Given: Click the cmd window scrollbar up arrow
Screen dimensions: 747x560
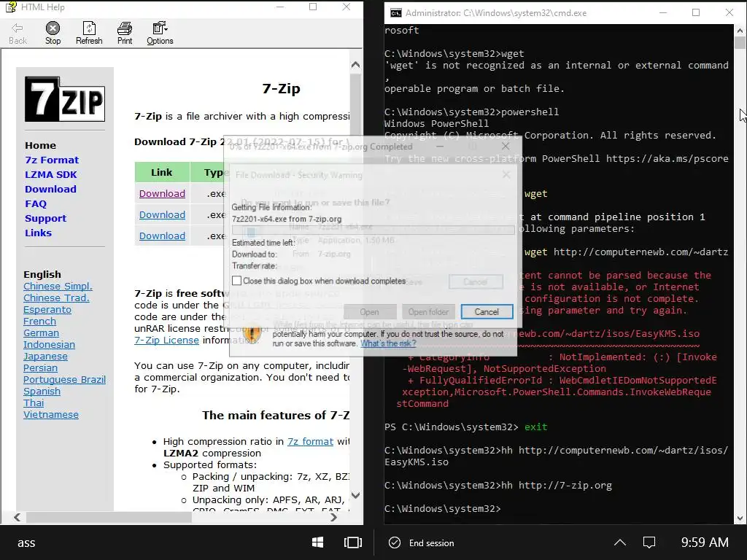Looking at the screenshot, I should [740, 31].
